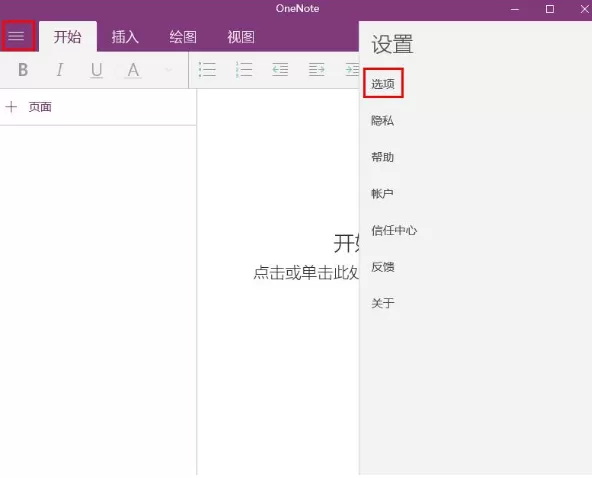Open the 帐户 entry

click(x=382, y=194)
